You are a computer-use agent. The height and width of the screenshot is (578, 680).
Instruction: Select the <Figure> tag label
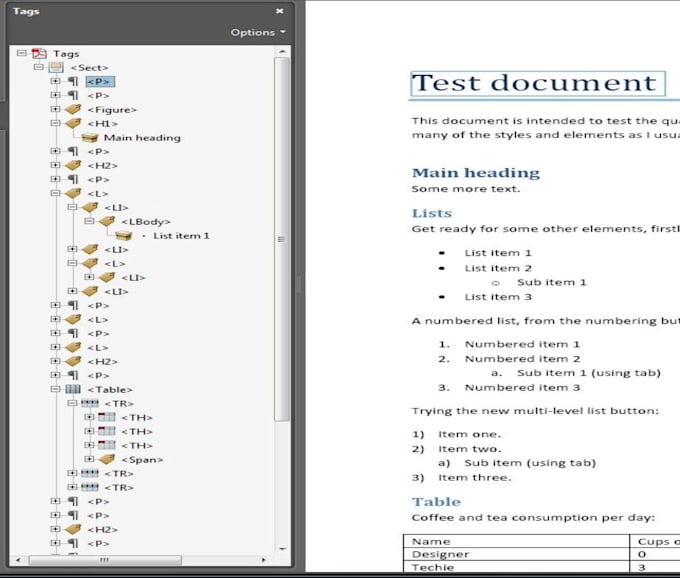pos(112,110)
